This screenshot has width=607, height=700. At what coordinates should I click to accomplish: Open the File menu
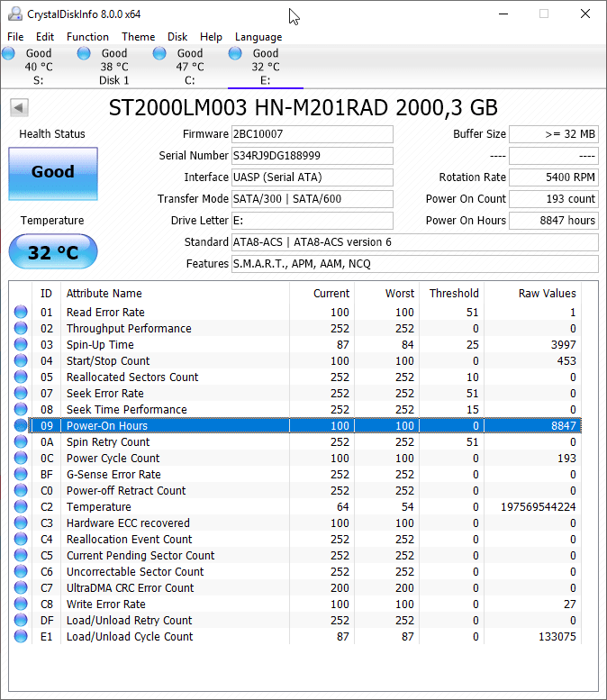[x=15, y=37]
